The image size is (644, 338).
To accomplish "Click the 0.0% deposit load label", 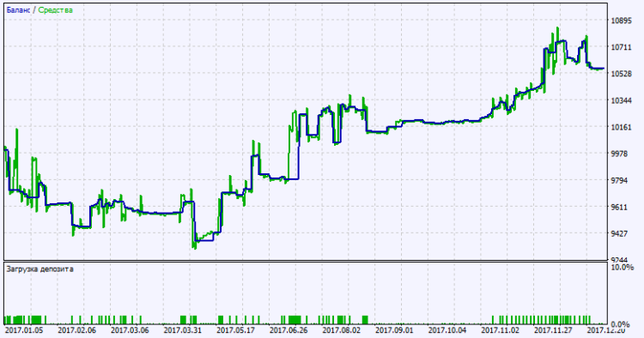I will pos(621,324).
